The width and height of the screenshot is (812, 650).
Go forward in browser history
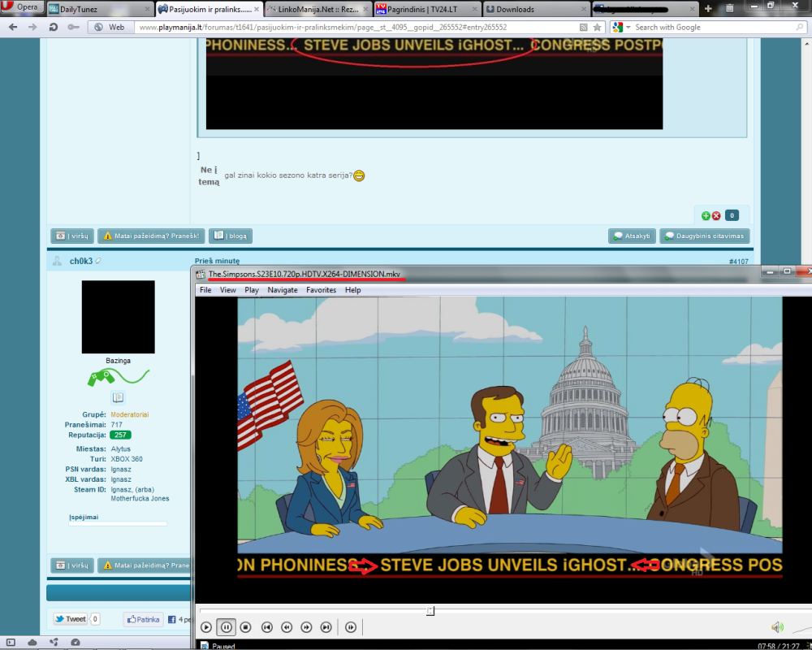(32, 27)
